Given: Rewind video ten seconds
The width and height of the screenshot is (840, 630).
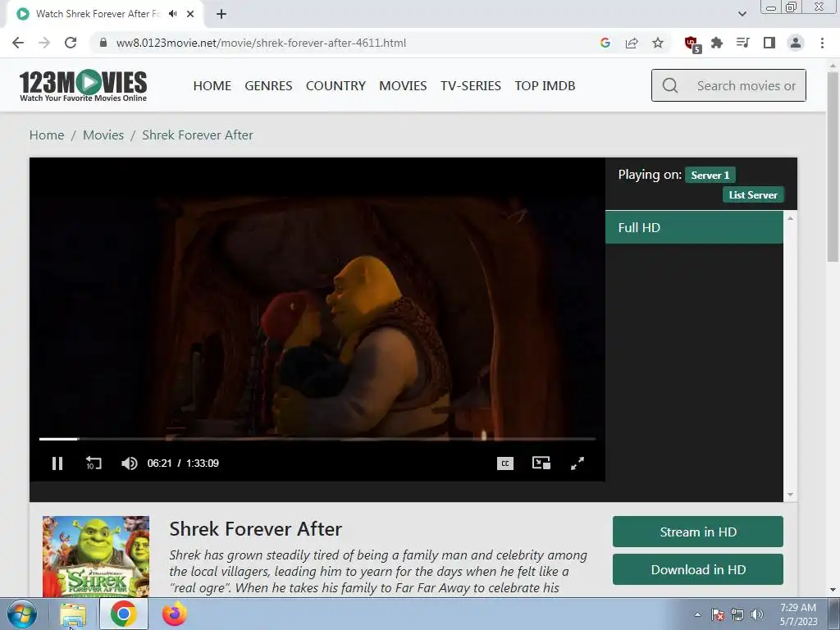Looking at the screenshot, I should click(x=94, y=463).
